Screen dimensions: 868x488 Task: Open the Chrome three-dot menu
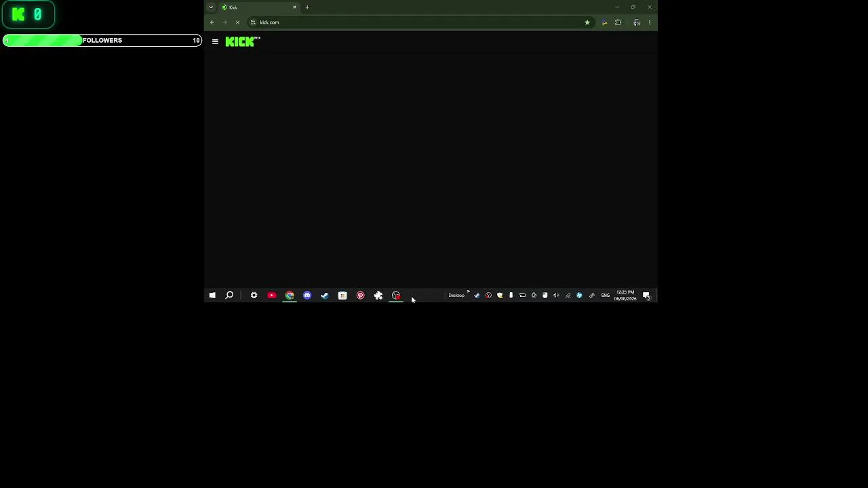pyautogui.click(x=650, y=22)
